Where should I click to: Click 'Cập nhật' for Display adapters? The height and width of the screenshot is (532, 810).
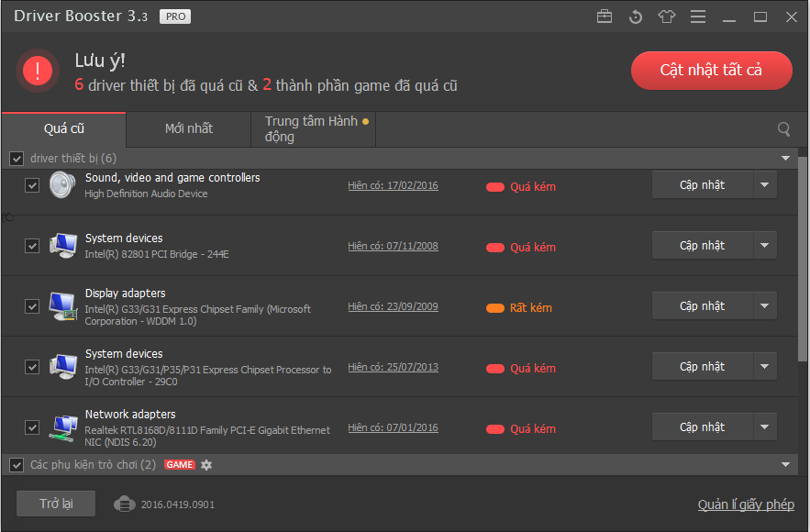click(702, 305)
